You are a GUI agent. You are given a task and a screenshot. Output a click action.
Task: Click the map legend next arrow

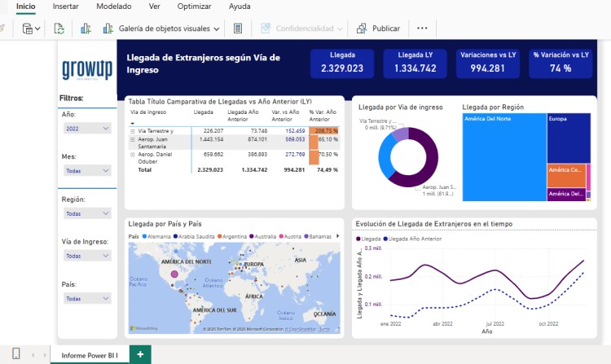338,236
